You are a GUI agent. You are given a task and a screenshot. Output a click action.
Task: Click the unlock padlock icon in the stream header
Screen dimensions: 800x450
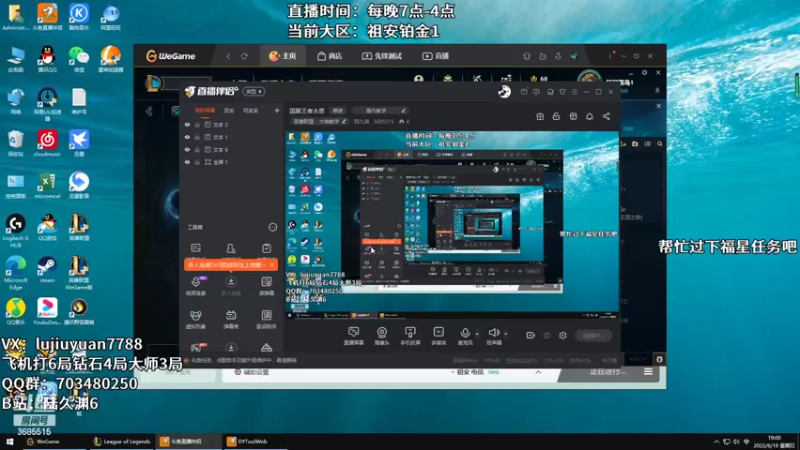click(x=556, y=116)
